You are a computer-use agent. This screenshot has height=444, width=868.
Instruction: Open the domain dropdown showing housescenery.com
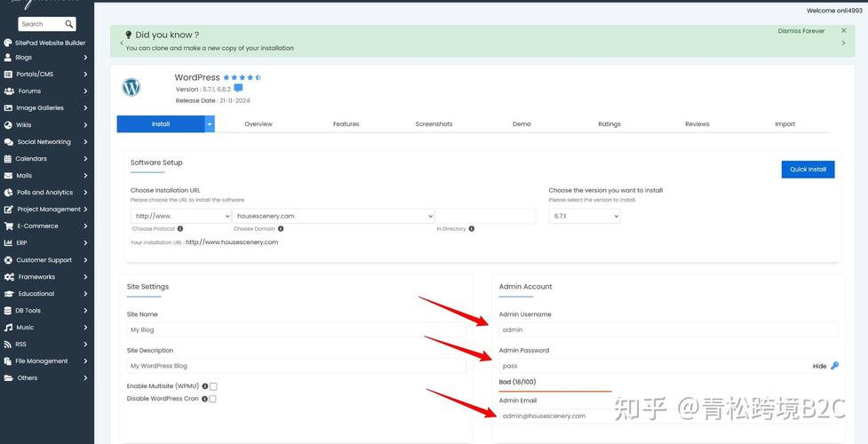pyautogui.click(x=333, y=216)
